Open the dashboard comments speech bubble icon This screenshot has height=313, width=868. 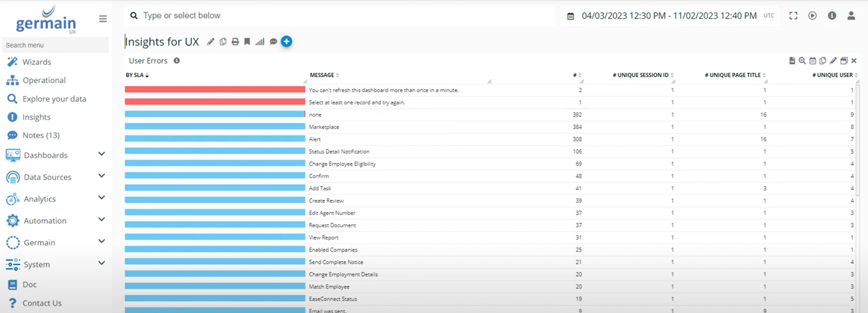[x=273, y=41]
